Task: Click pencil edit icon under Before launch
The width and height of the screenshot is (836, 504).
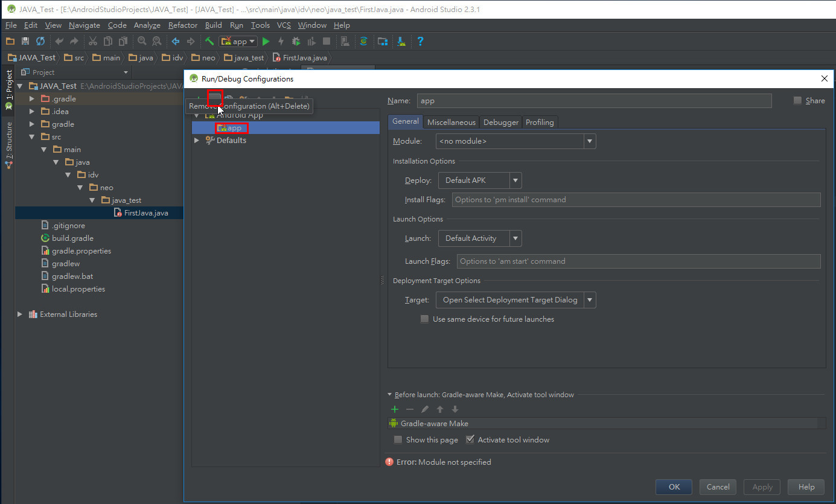Action: pos(425,409)
